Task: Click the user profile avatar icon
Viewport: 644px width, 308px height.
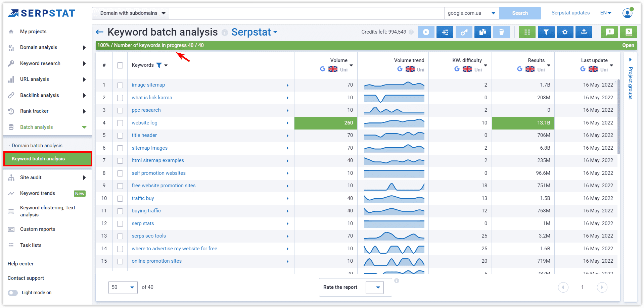Action: (627, 13)
